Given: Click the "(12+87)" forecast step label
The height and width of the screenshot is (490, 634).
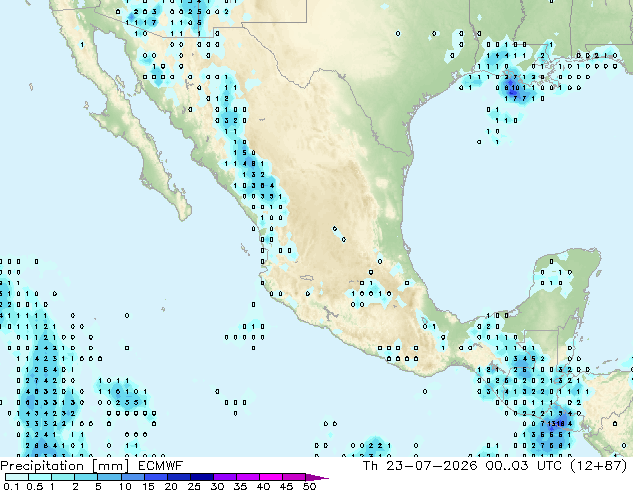Looking at the screenshot, I should [x=598, y=466].
